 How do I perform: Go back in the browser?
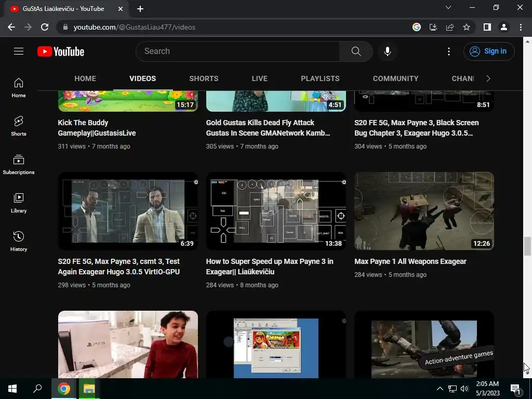11,27
